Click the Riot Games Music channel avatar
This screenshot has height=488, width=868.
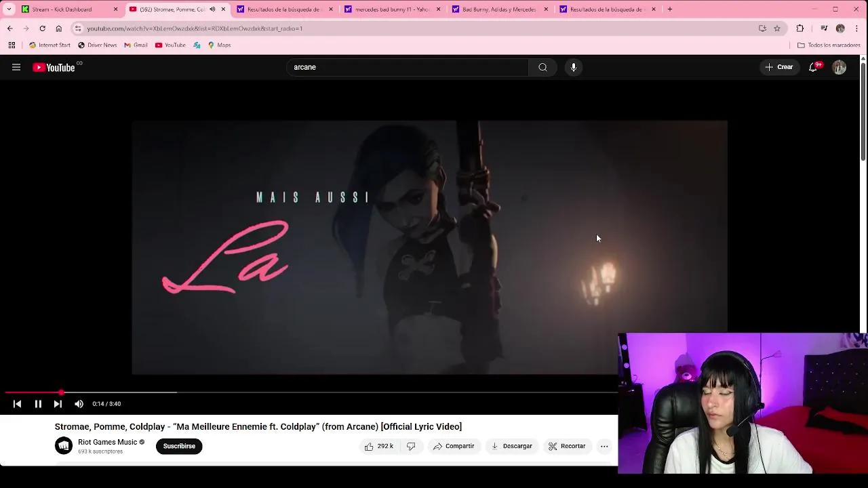pyautogui.click(x=64, y=445)
